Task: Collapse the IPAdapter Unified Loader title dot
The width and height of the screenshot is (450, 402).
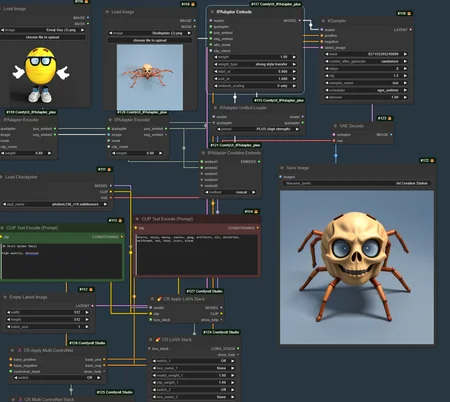Action: point(215,108)
